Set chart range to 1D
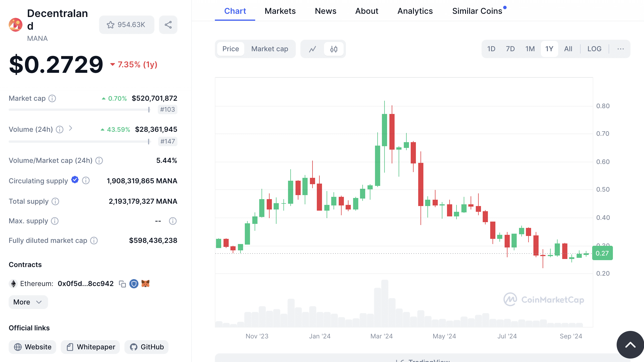 [x=491, y=49]
